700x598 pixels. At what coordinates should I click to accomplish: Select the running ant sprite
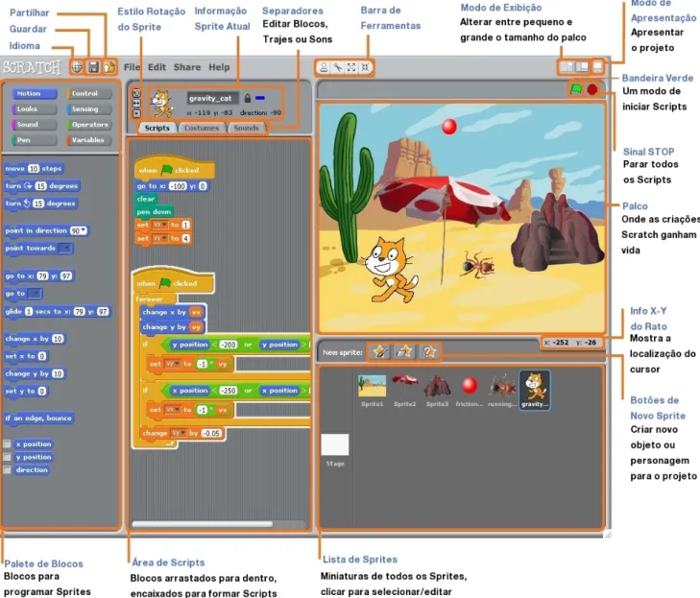502,387
